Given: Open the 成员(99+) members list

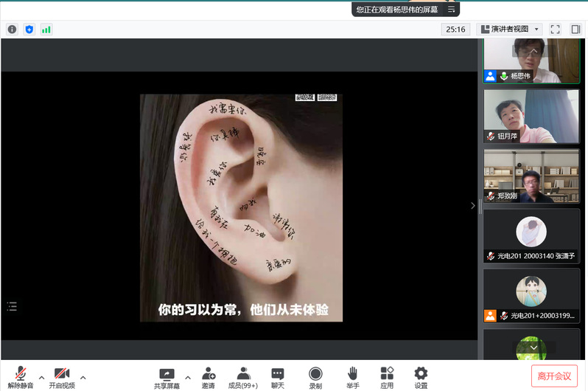Looking at the screenshot, I should click(x=243, y=377).
